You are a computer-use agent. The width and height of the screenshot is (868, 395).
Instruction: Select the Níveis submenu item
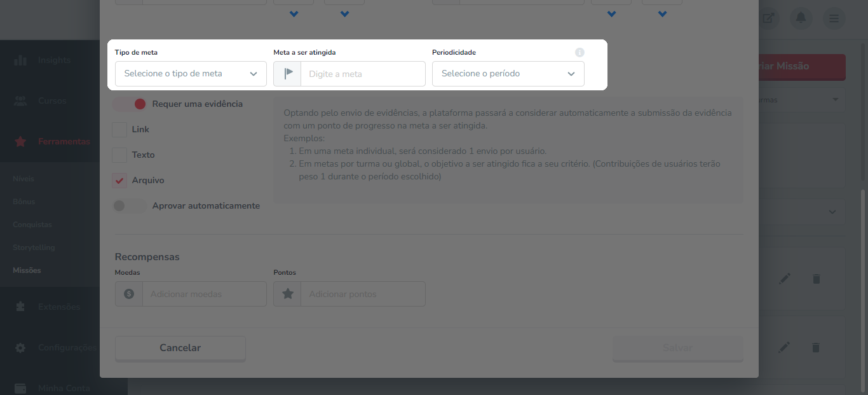pyautogui.click(x=24, y=179)
